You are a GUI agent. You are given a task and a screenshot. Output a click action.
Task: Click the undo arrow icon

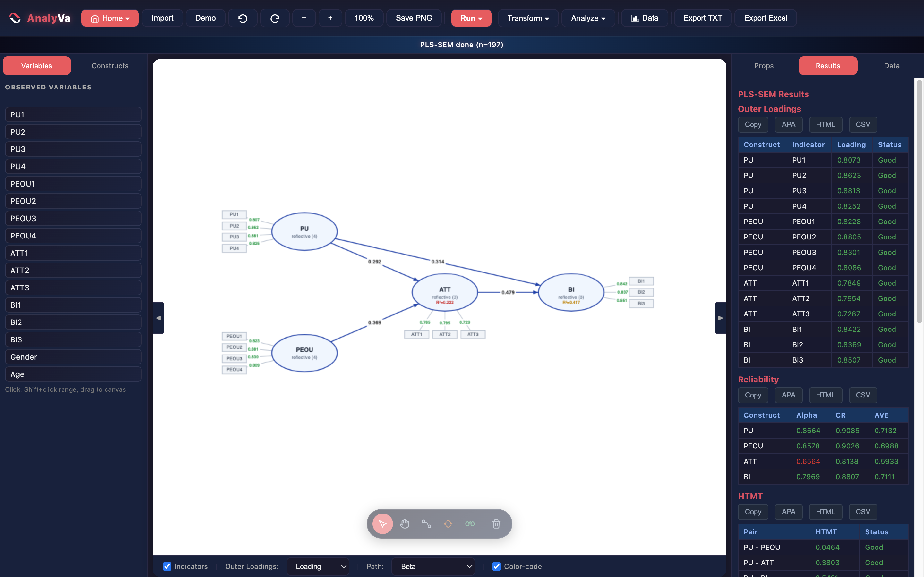click(x=243, y=18)
